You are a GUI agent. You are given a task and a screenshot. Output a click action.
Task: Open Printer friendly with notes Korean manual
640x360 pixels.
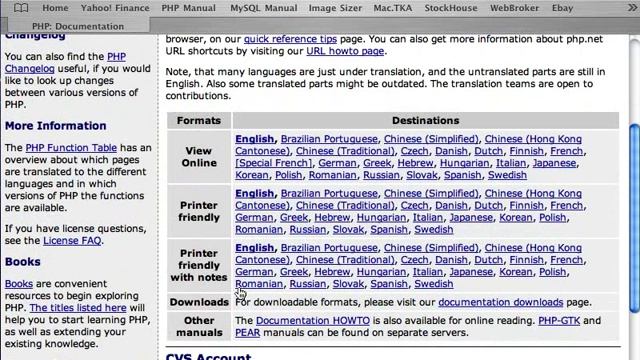[516, 272]
